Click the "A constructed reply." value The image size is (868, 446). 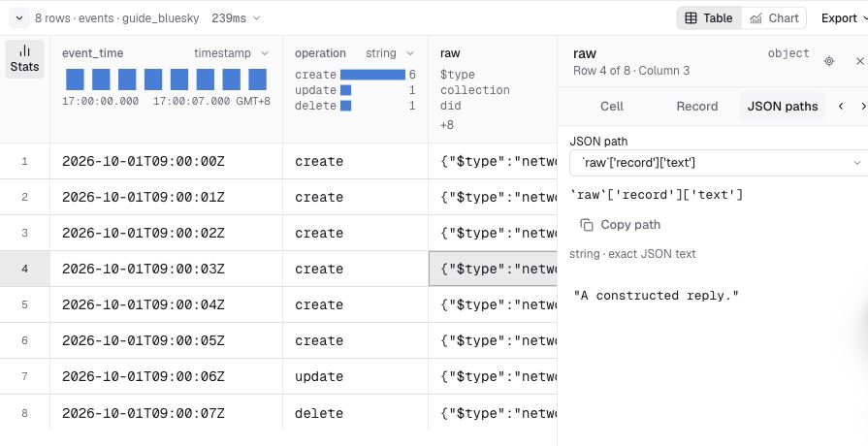coord(657,296)
